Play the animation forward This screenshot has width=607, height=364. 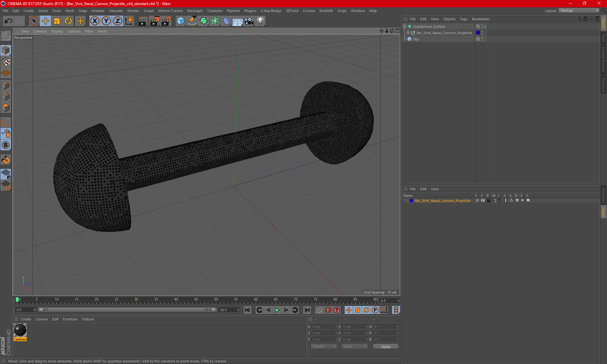277,310
